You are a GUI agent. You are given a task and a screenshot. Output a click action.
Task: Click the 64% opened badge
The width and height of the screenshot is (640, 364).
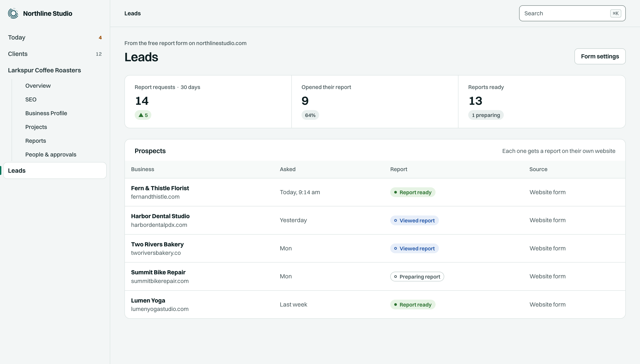(x=310, y=115)
